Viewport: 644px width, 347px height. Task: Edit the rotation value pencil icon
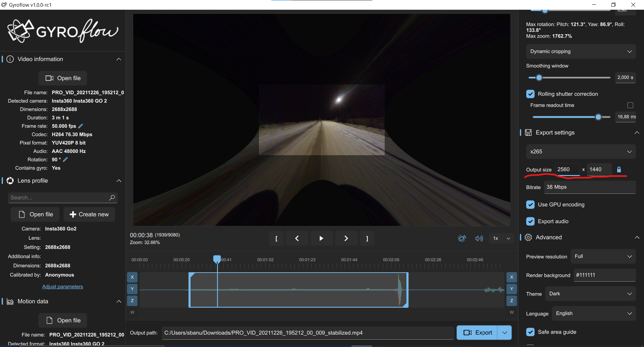point(66,159)
